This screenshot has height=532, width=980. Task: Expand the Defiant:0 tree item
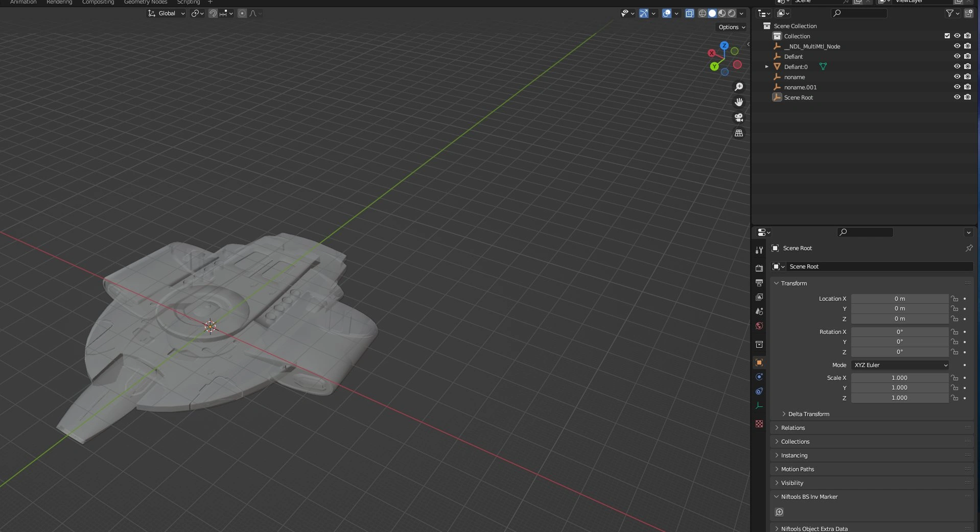tap(766, 67)
